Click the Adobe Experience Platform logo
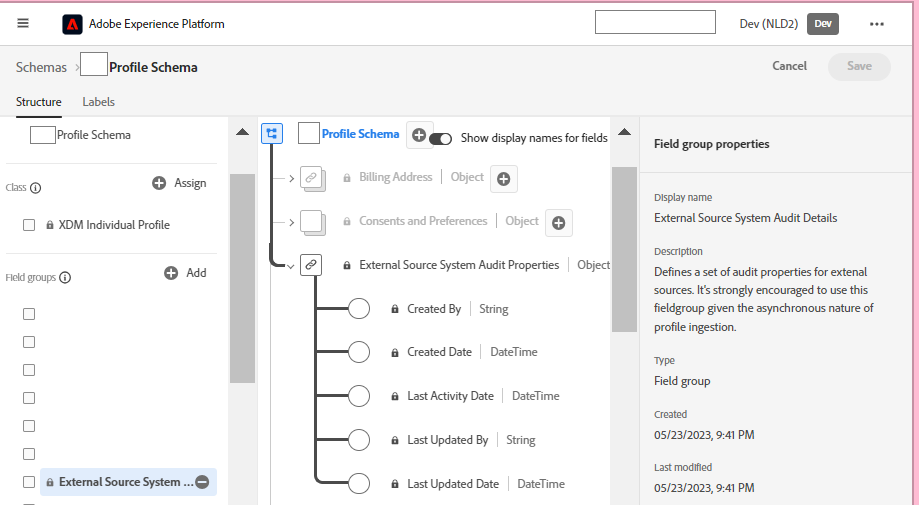The height and width of the screenshot is (505, 919). (x=73, y=24)
